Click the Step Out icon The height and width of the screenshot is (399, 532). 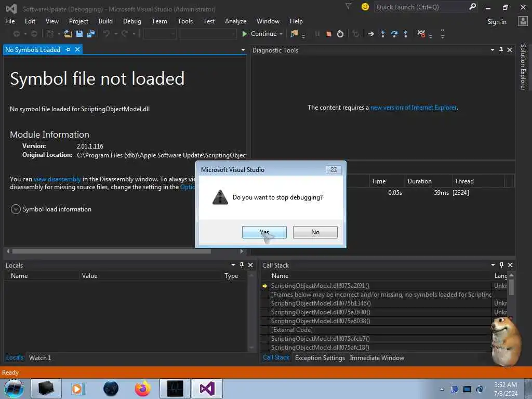click(x=405, y=34)
